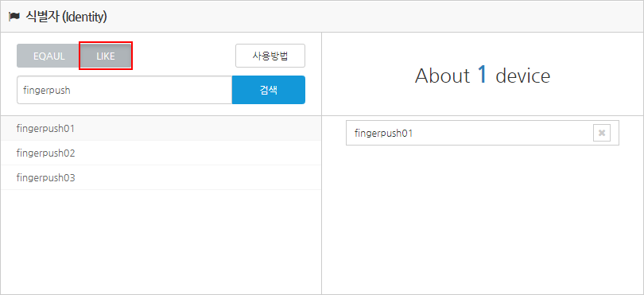Screen dimensions: 644x295
Task: Click the flag icon beside 식별자 title
Action: tap(14, 17)
